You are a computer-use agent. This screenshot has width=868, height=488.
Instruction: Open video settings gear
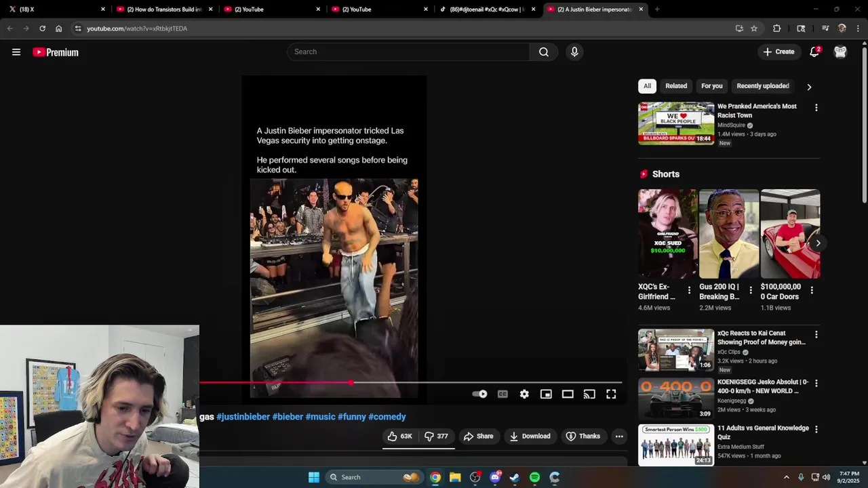524,394
